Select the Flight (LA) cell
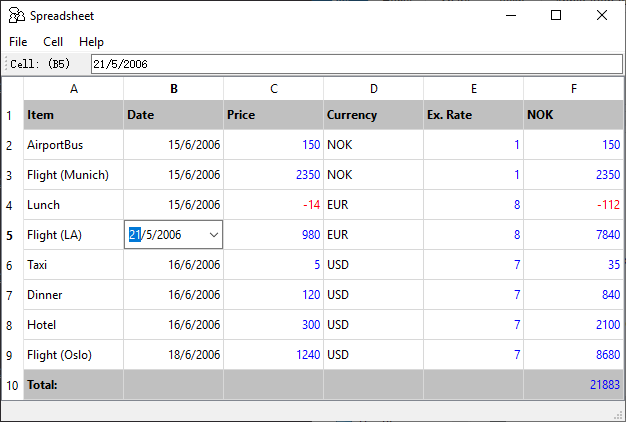This screenshot has width=626, height=422. pyautogui.click(x=73, y=235)
